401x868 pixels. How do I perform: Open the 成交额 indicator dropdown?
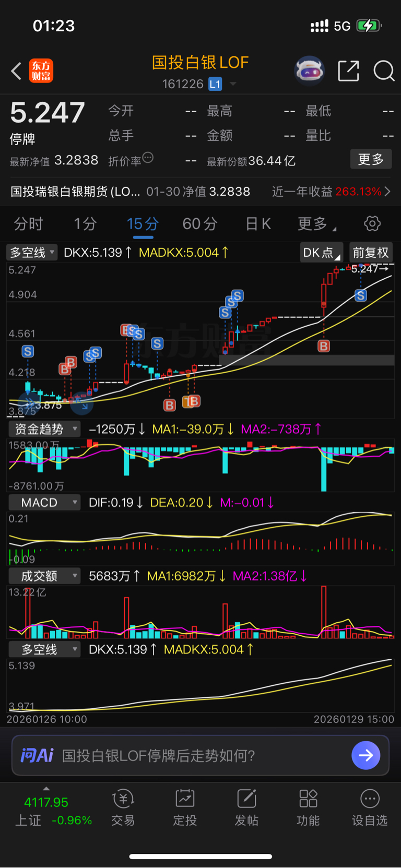pos(45,576)
